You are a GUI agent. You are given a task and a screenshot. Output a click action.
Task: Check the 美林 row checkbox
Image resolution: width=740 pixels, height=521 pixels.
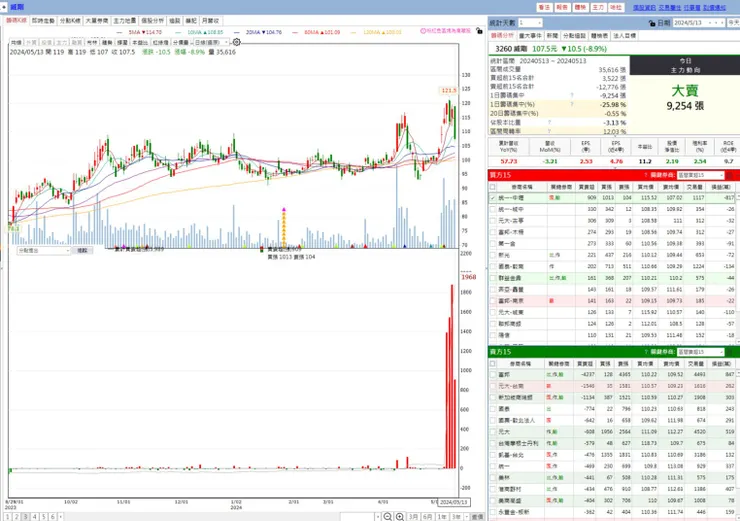click(x=493, y=478)
